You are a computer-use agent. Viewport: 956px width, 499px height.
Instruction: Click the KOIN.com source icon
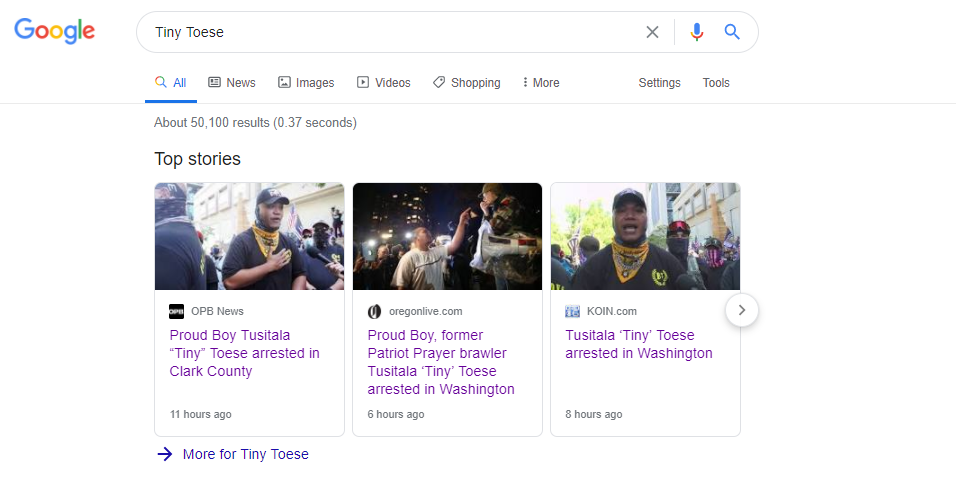pos(573,311)
